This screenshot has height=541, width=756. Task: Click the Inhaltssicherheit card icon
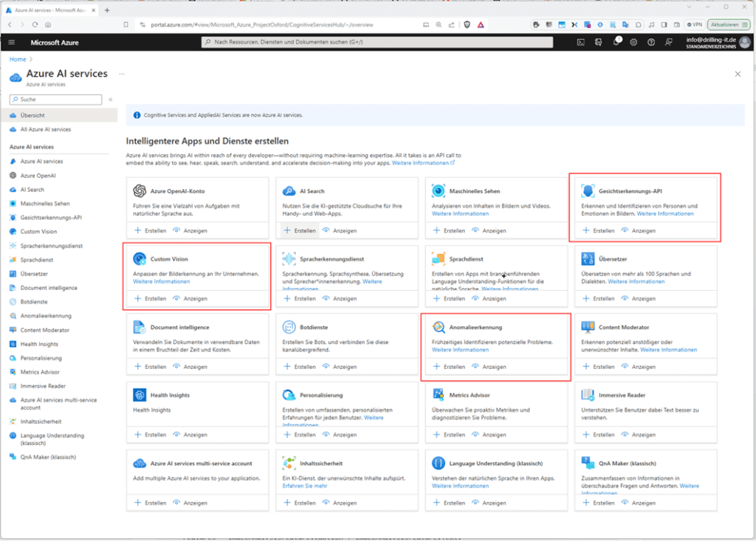tap(289, 464)
